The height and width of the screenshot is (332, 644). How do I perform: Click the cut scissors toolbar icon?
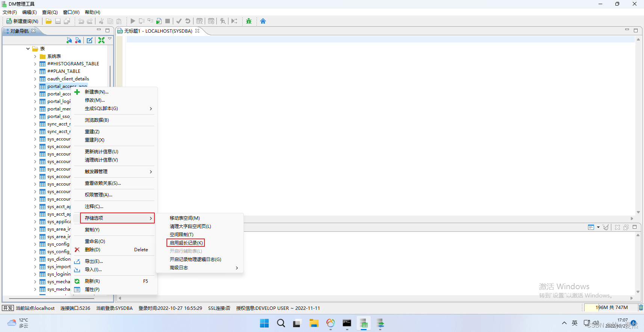[101, 21]
